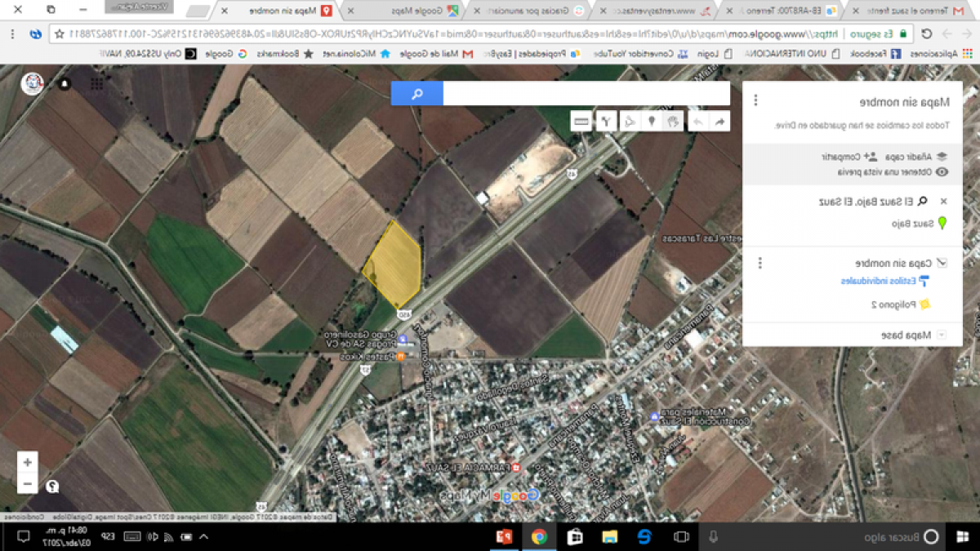Click the search magnifier in the map search box
The height and width of the screenshot is (551, 980).
tap(416, 93)
